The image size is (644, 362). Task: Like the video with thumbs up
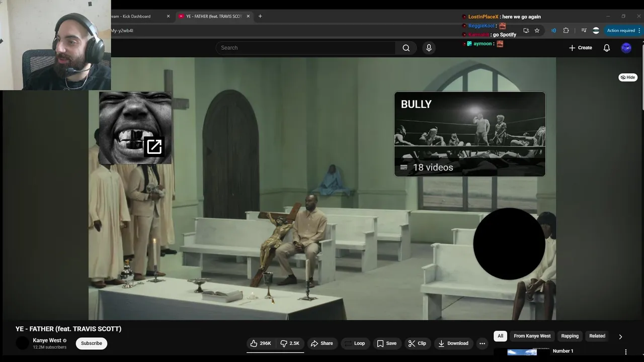click(x=261, y=343)
